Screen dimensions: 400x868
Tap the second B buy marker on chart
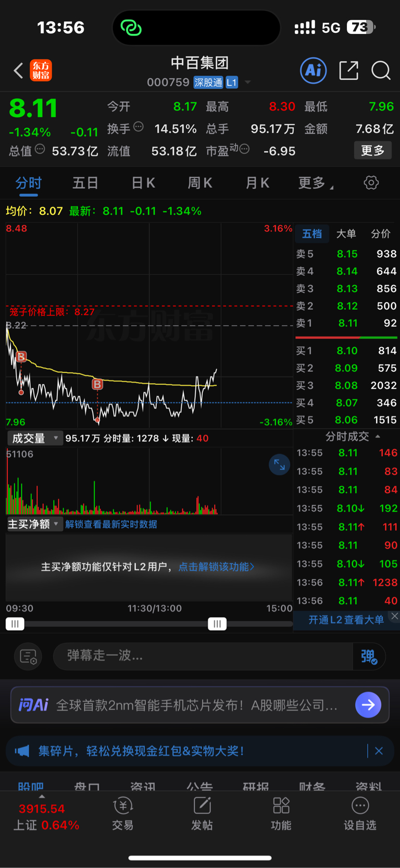tap(97, 385)
